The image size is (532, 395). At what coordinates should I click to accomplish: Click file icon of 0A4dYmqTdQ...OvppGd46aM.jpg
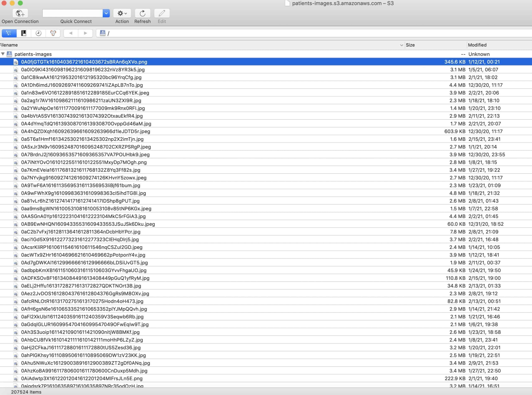pyautogui.click(x=16, y=124)
